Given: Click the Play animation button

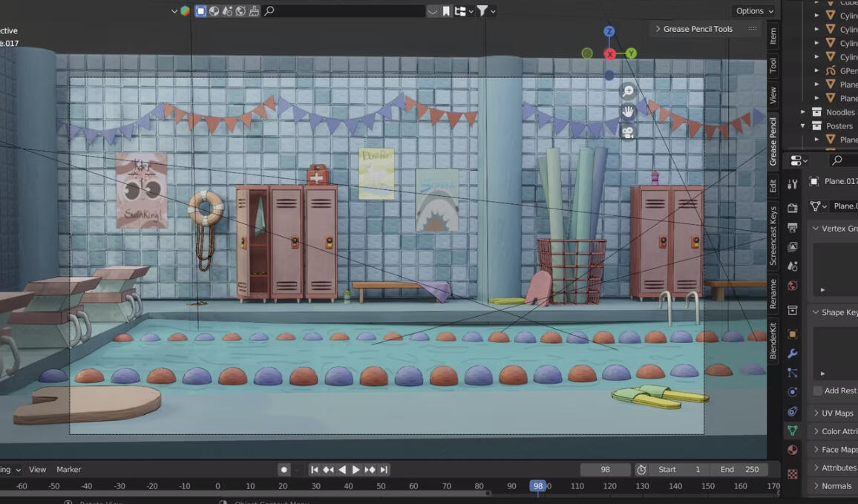Looking at the screenshot, I should coord(356,470).
